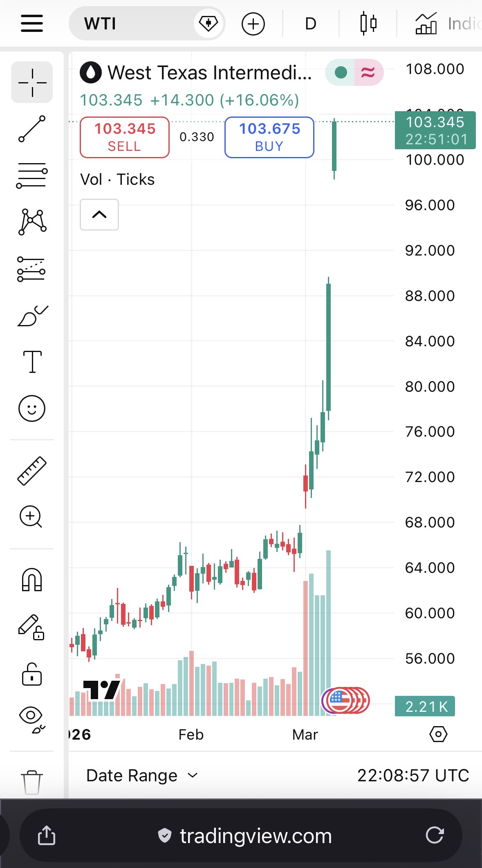The image size is (482, 868).
Task: Tap the premium diamond badge icon
Action: 208,23
